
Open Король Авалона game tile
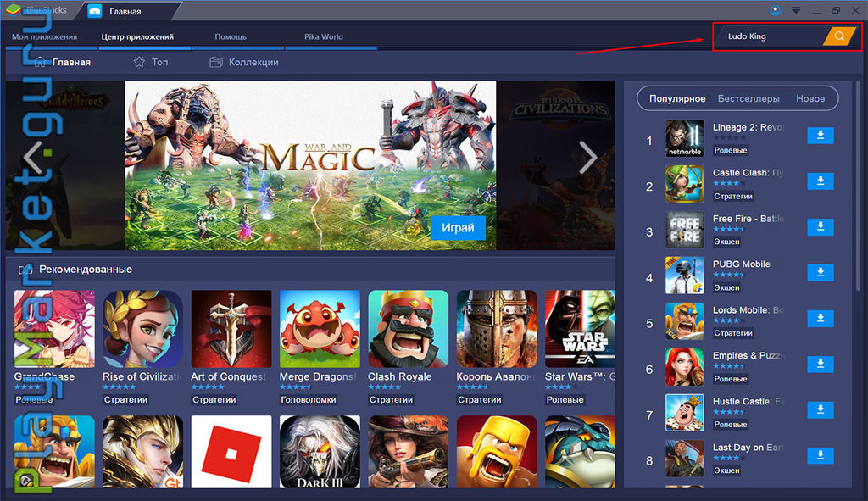click(497, 329)
